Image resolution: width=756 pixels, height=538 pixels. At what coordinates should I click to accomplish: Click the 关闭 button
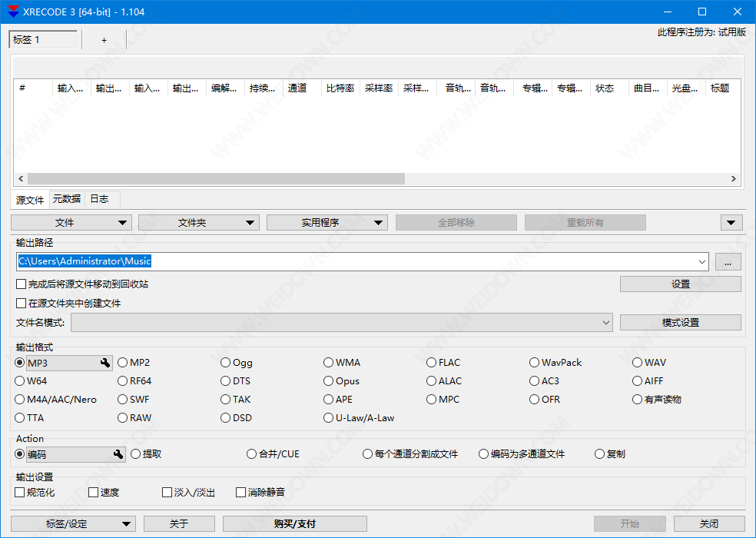pos(709,524)
